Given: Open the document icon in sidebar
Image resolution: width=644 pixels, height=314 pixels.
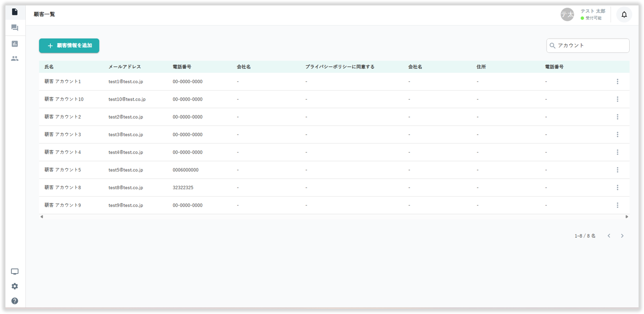Looking at the screenshot, I should click(x=15, y=12).
